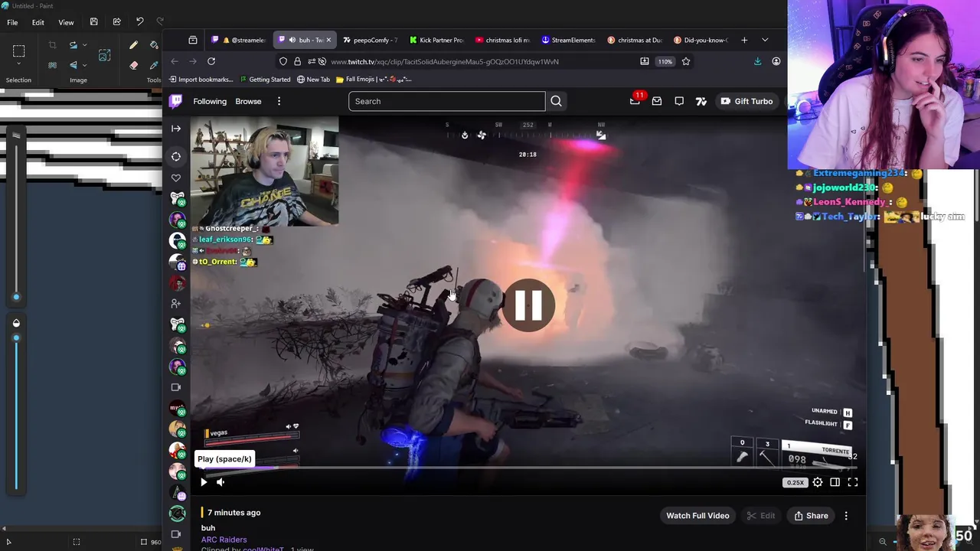Click the Twitch logo home icon
The height and width of the screenshot is (551, 980).
(175, 101)
